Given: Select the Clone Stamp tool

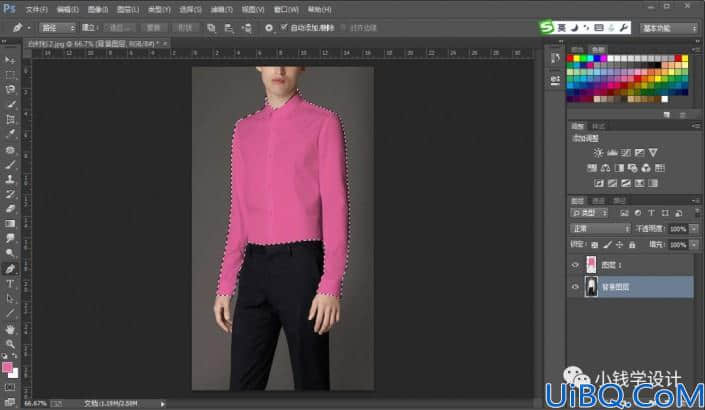Looking at the screenshot, I should point(10,179).
